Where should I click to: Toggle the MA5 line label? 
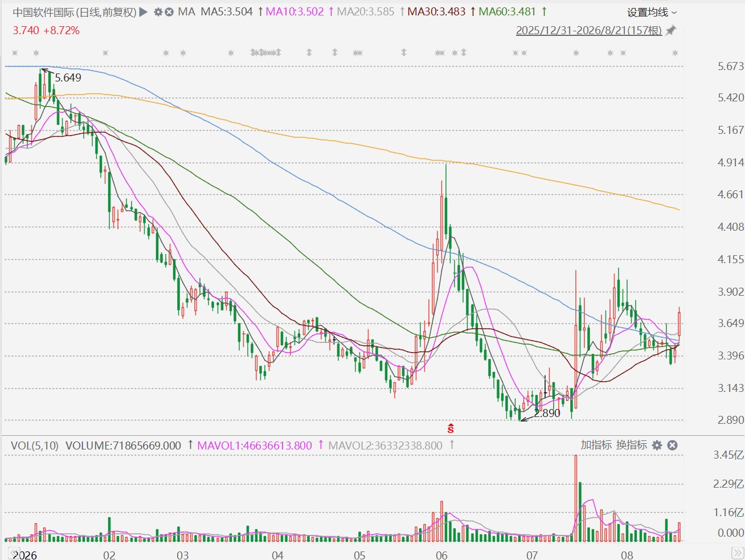point(227,11)
